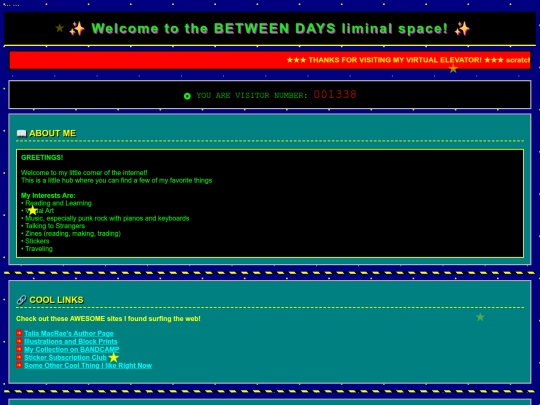Click the COOL LINKS section heading
Image resolution: width=540 pixels, height=405 pixels.
56,300
